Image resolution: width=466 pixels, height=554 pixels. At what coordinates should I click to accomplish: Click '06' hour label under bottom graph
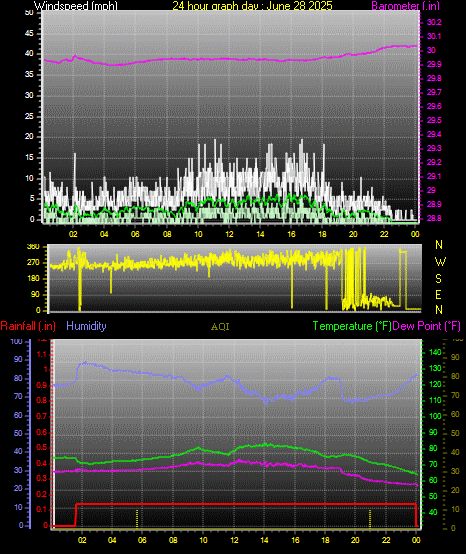click(142, 540)
